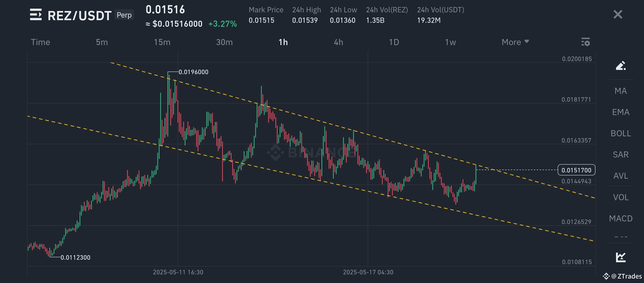
Task: Click the 0.0144943 price axis label
Action: click(576, 181)
